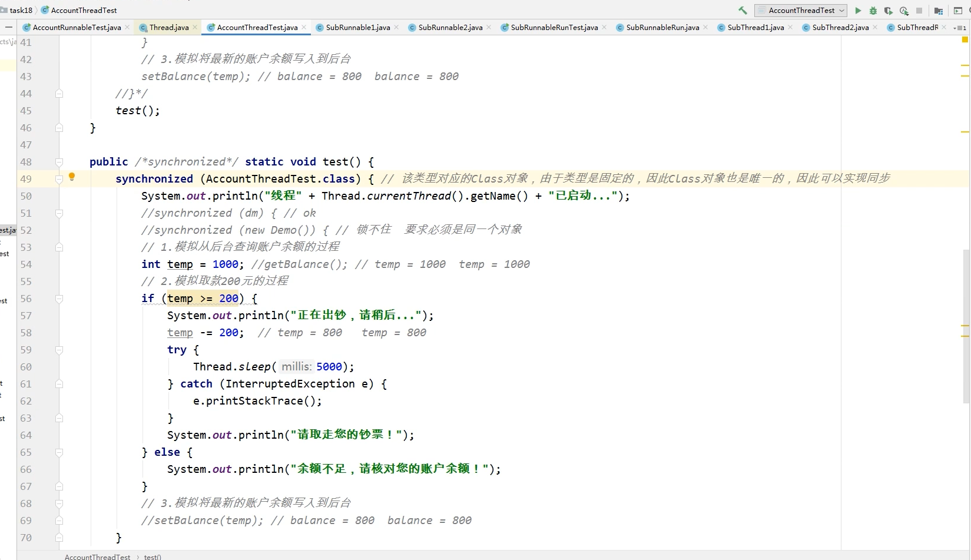Toggle the else fold at line 65

click(59, 452)
